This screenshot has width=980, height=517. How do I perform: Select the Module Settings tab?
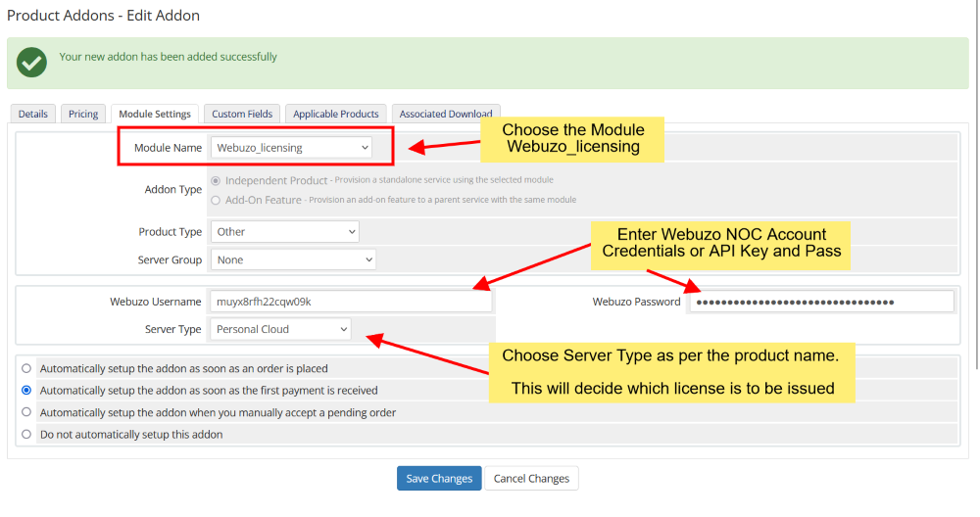(x=155, y=114)
